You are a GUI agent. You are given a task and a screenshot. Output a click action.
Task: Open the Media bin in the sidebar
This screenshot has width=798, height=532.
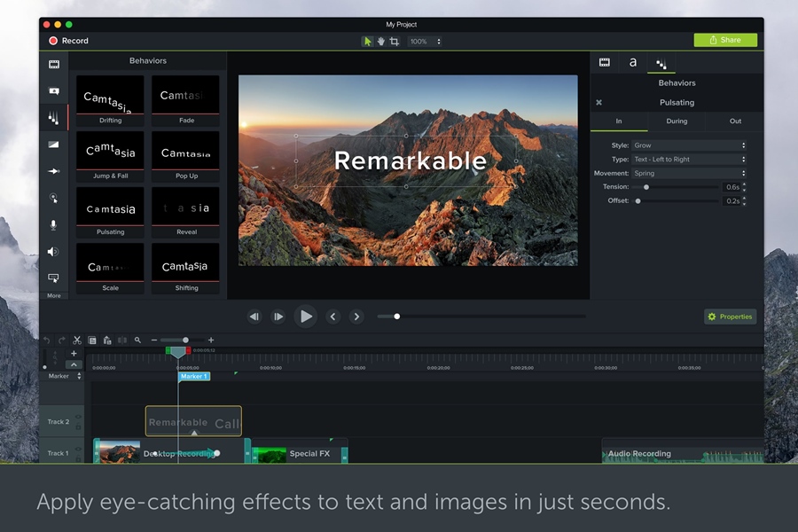(x=54, y=64)
